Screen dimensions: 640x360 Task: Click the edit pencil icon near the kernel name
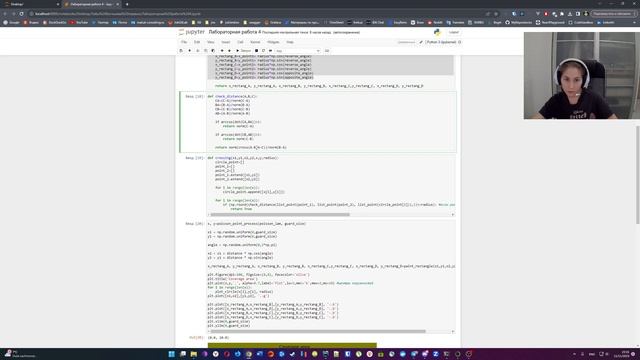[421, 42]
